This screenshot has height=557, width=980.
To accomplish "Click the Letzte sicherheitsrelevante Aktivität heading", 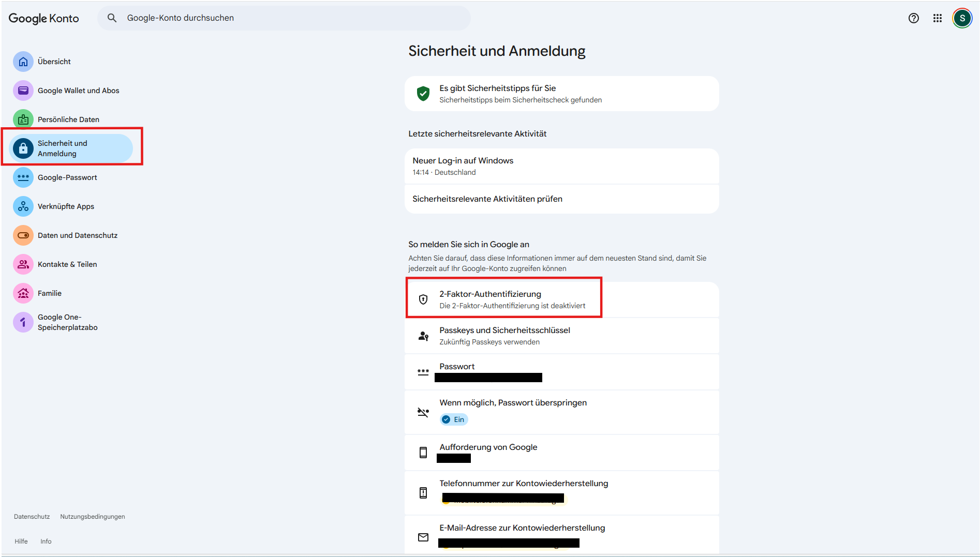I will (x=478, y=134).
